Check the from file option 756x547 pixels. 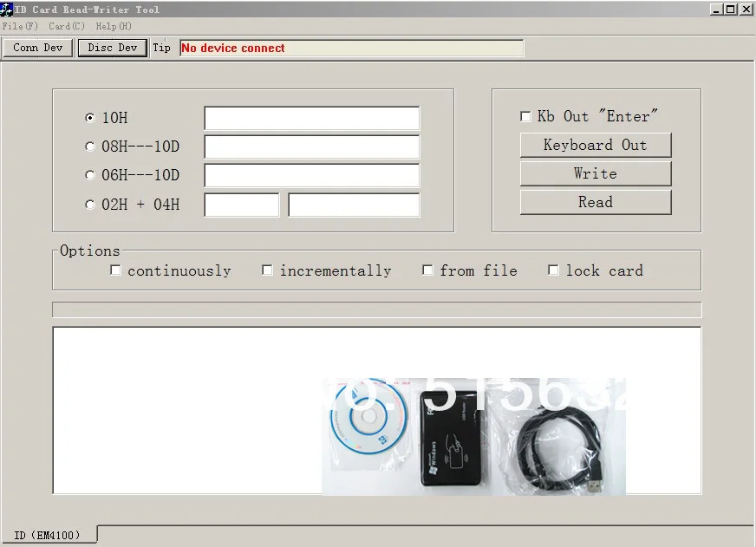[427, 270]
